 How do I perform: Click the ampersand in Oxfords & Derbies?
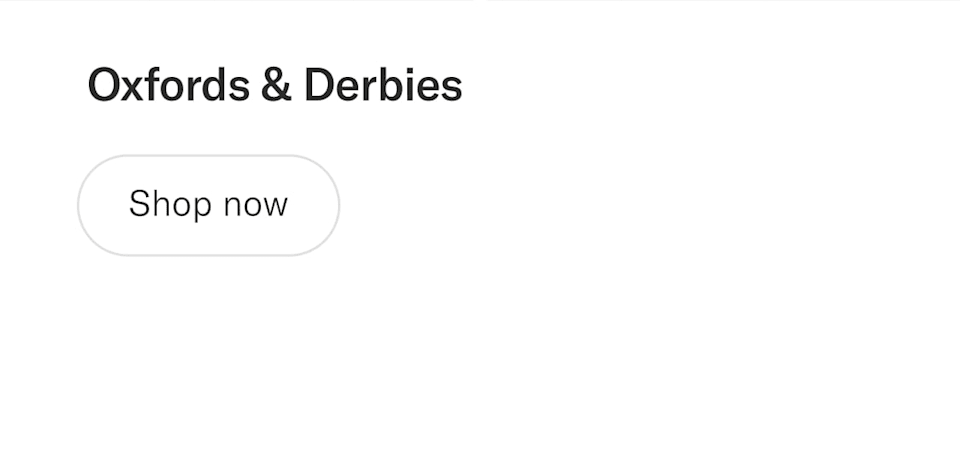[277, 84]
